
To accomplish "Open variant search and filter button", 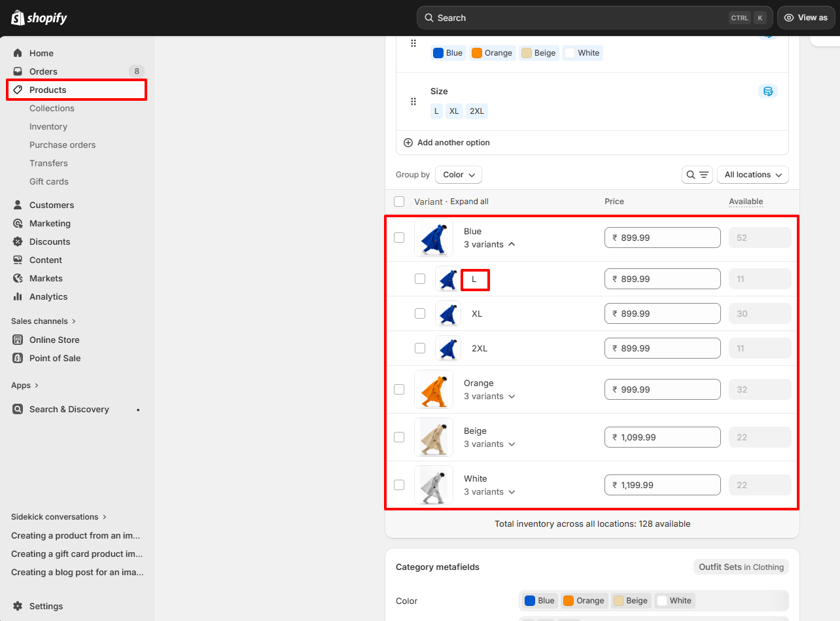I will [x=697, y=175].
